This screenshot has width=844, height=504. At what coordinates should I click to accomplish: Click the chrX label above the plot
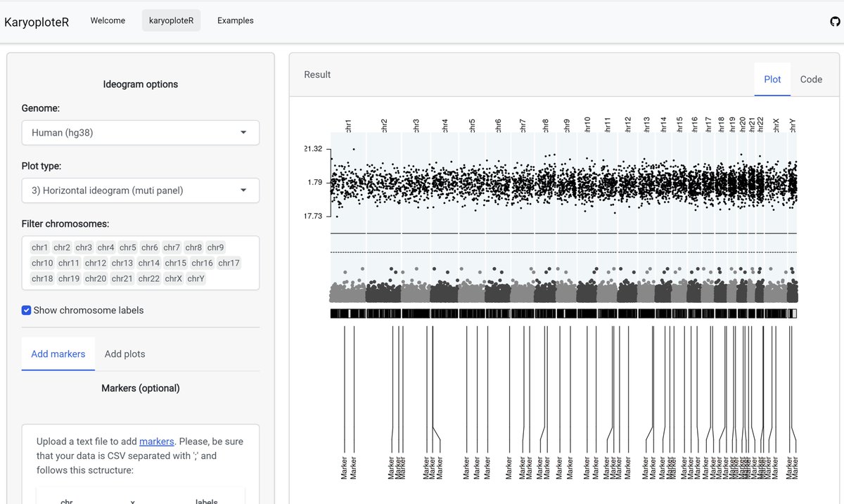(776, 126)
